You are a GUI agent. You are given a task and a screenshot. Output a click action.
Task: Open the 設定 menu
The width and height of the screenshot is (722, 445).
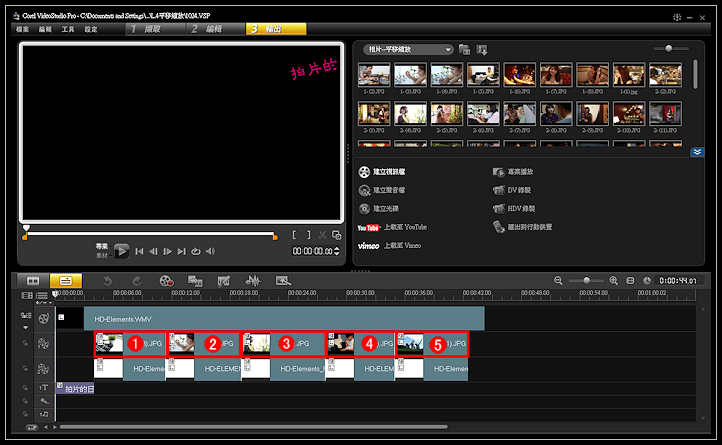click(x=91, y=29)
